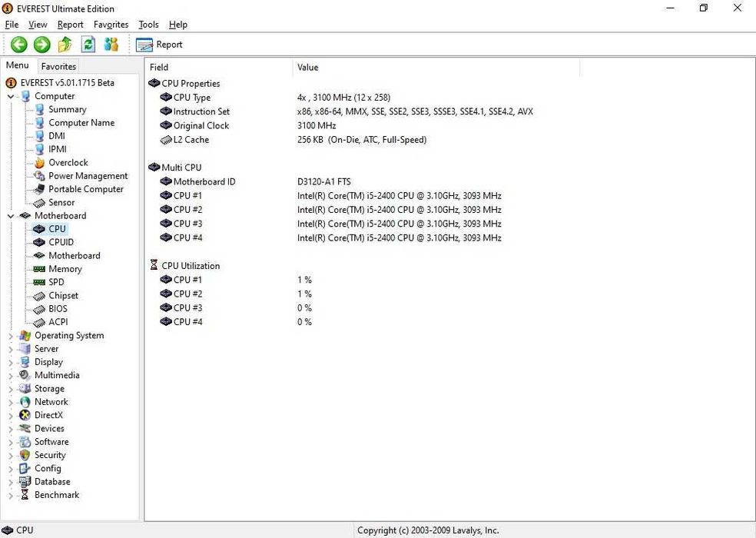
Task: Select the Portable Computer laptop icon
Action: [x=39, y=189]
